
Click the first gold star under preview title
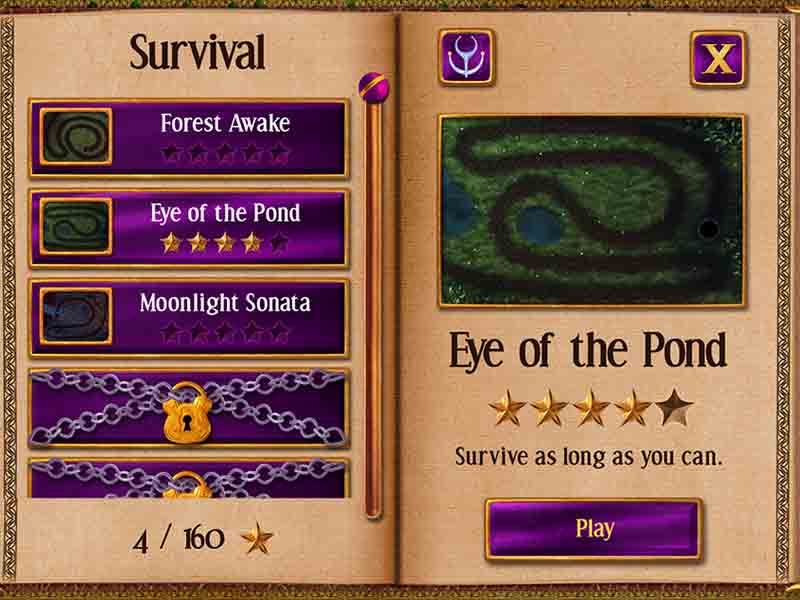pyautogui.click(x=507, y=407)
